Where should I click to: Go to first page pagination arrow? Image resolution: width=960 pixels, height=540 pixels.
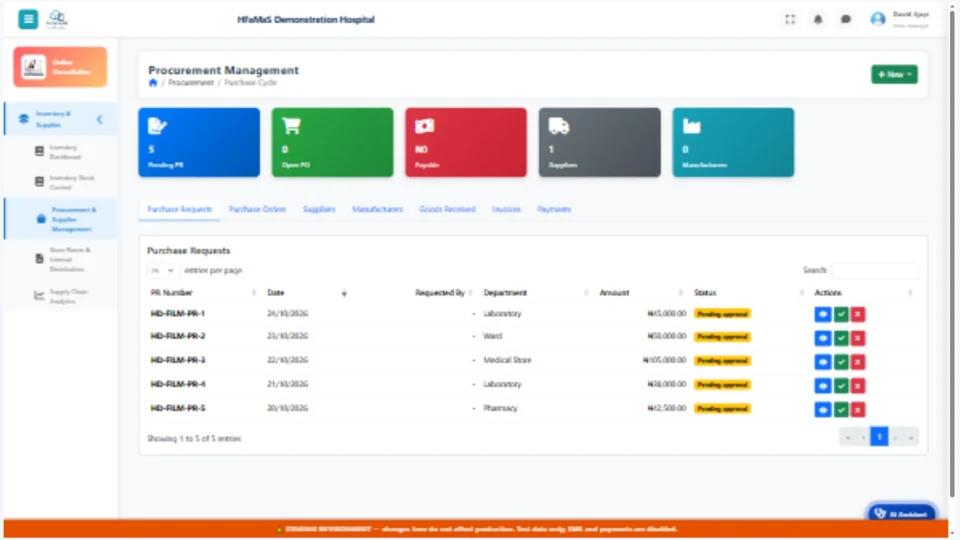click(x=847, y=437)
